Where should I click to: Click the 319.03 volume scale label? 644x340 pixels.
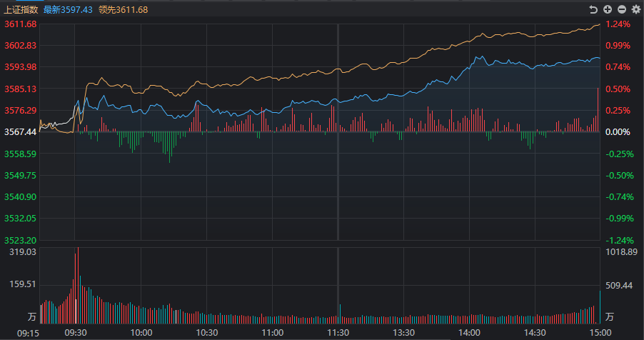tap(23, 252)
